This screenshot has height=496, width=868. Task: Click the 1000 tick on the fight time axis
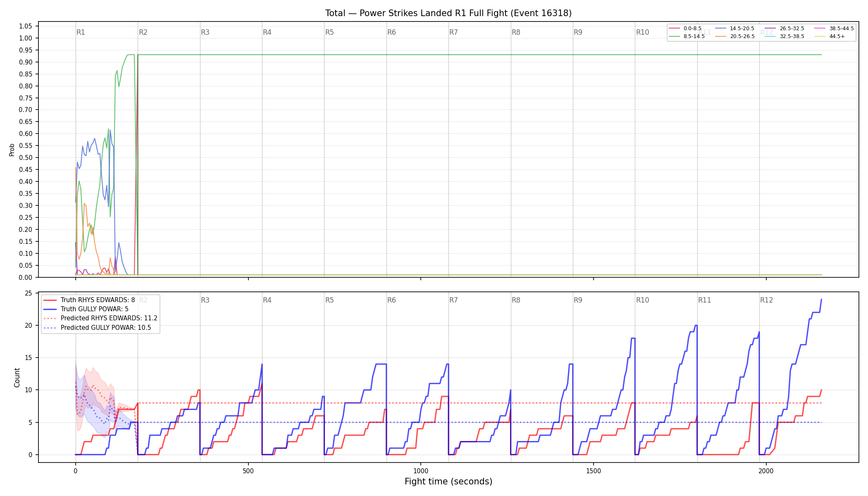pyautogui.click(x=421, y=471)
